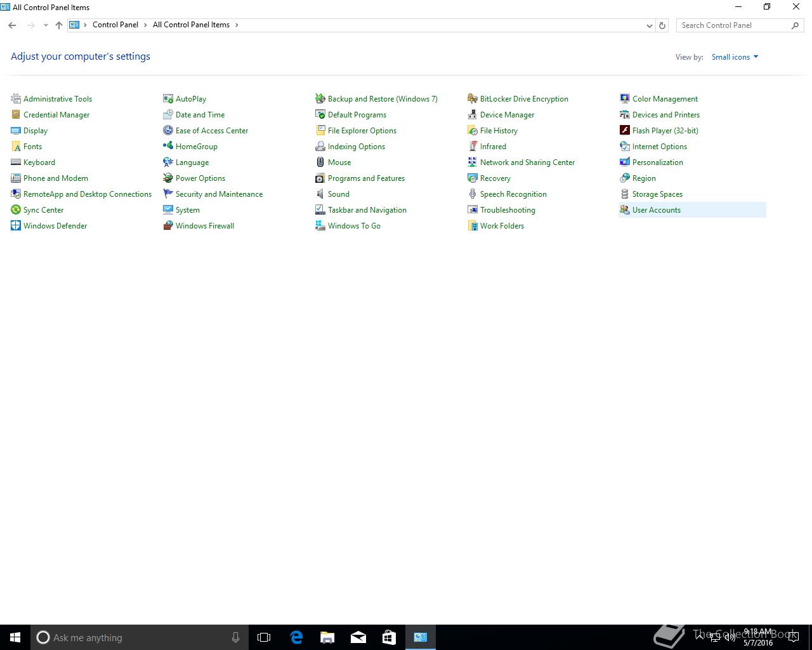The height and width of the screenshot is (650, 812).
Task: Click the Storage Spaces icon
Action: click(625, 194)
